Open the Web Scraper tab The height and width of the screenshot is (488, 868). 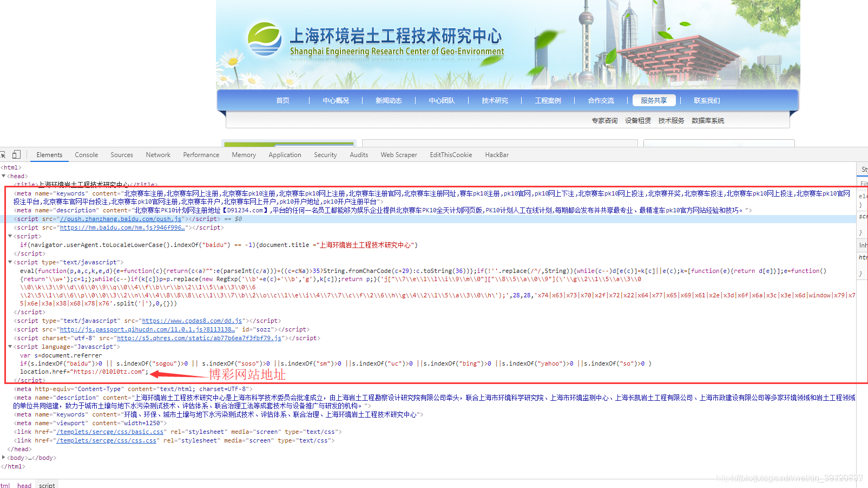tap(399, 155)
